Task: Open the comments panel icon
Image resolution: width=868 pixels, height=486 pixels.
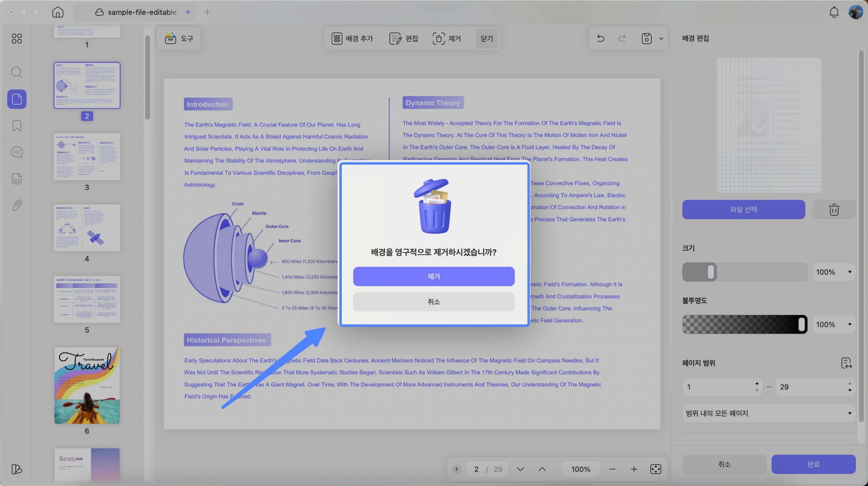Action: tap(17, 152)
